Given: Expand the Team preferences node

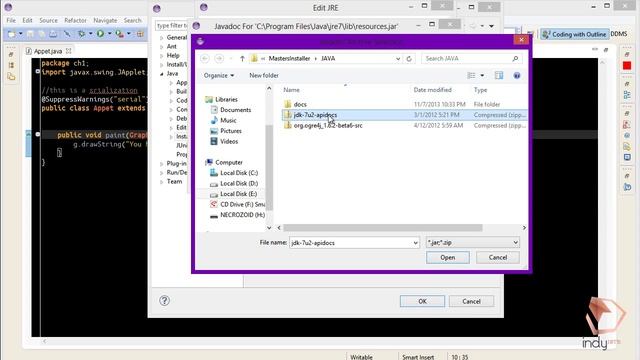Looking at the screenshot, I should pyautogui.click(x=162, y=182).
